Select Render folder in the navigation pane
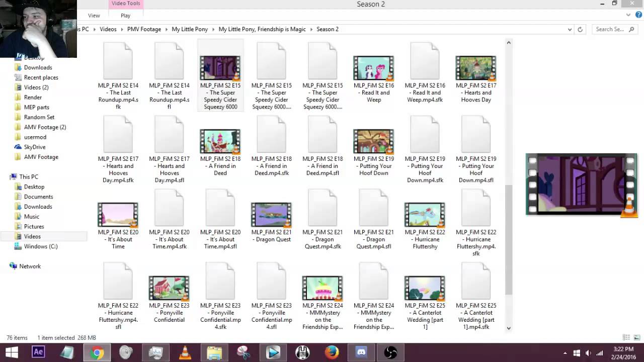This screenshot has width=644, height=362. [x=33, y=97]
